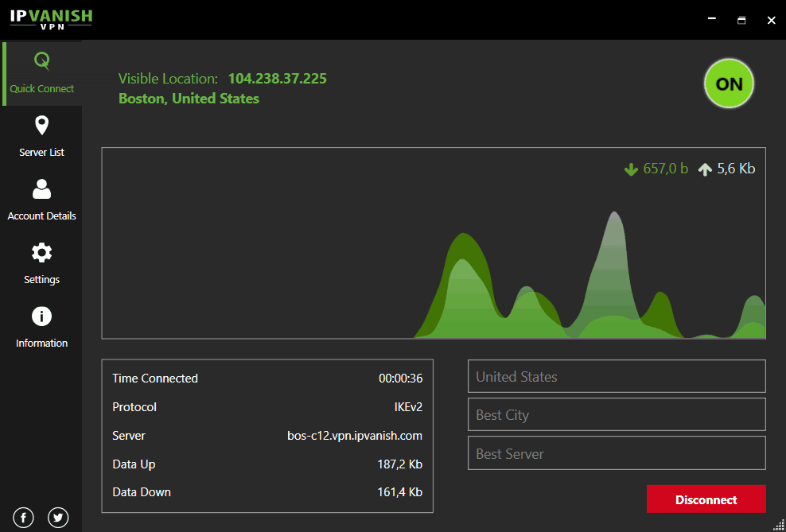Click the Data Down label
The width and height of the screenshot is (786, 532).
tap(142, 492)
